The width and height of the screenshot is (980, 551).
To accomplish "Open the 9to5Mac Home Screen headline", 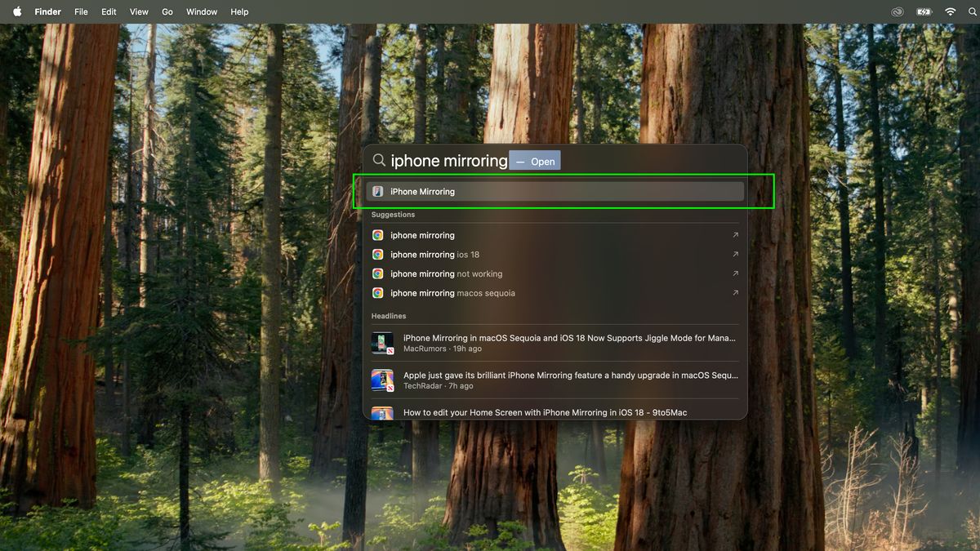I will click(x=555, y=412).
